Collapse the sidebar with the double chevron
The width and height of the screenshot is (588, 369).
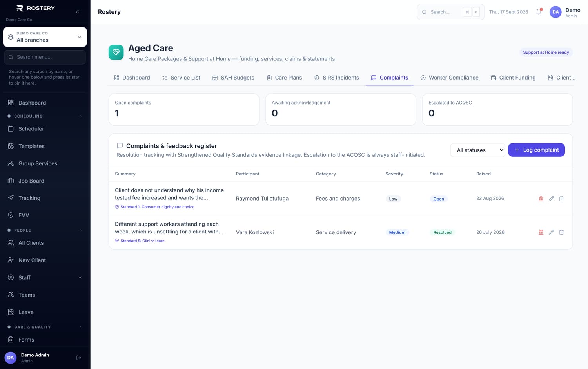78,12
